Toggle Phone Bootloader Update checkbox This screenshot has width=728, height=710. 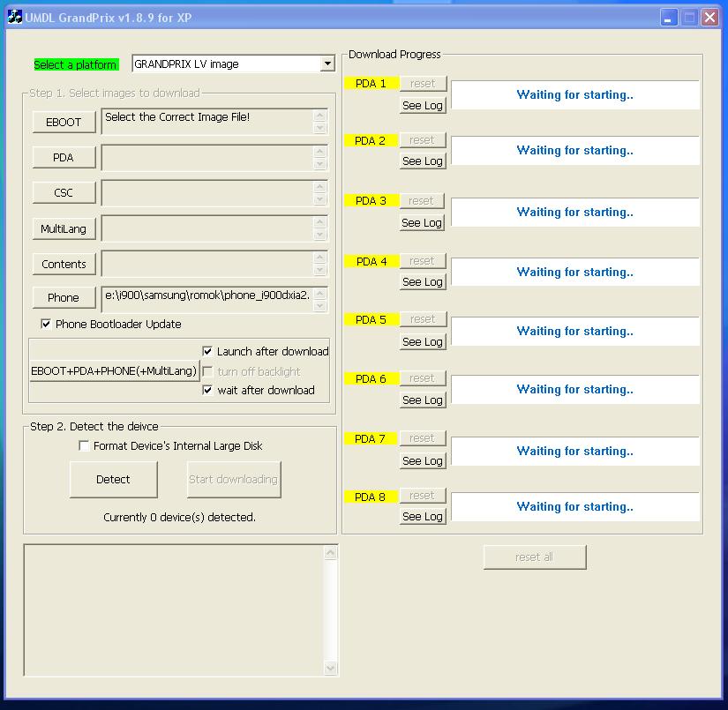[x=46, y=324]
